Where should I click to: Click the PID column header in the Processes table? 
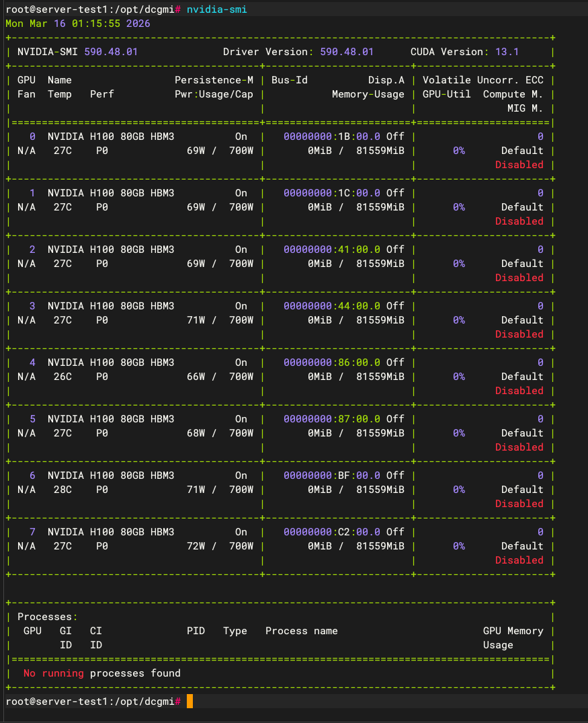click(x=196, y=631)
